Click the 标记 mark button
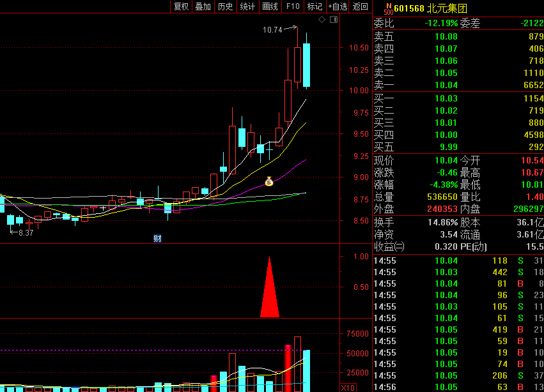The height and width of the screenshot is (392, 544). tap(315, 6)
